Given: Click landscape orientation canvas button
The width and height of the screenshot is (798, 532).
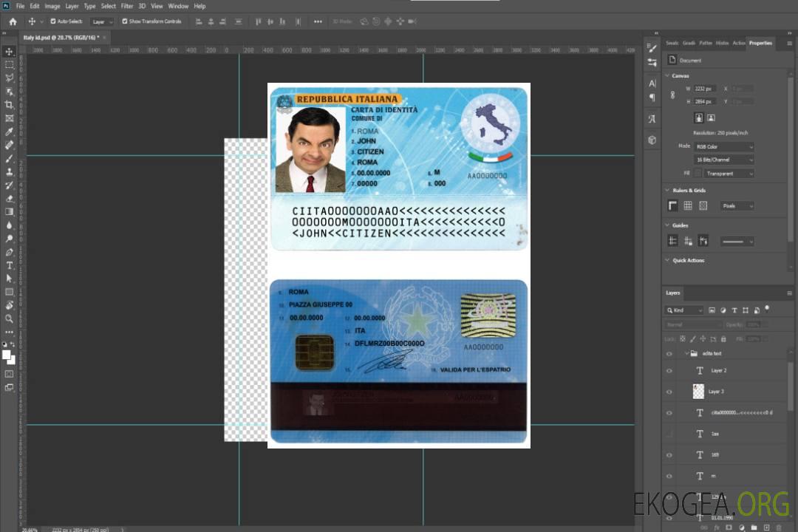Looking at the screenshot, I should [x=711, y=118].
